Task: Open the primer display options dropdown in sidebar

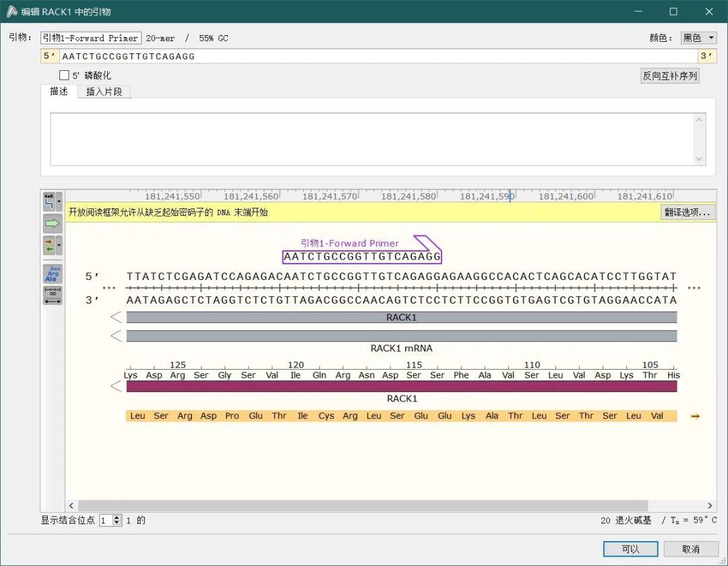Action: point(59,244)
